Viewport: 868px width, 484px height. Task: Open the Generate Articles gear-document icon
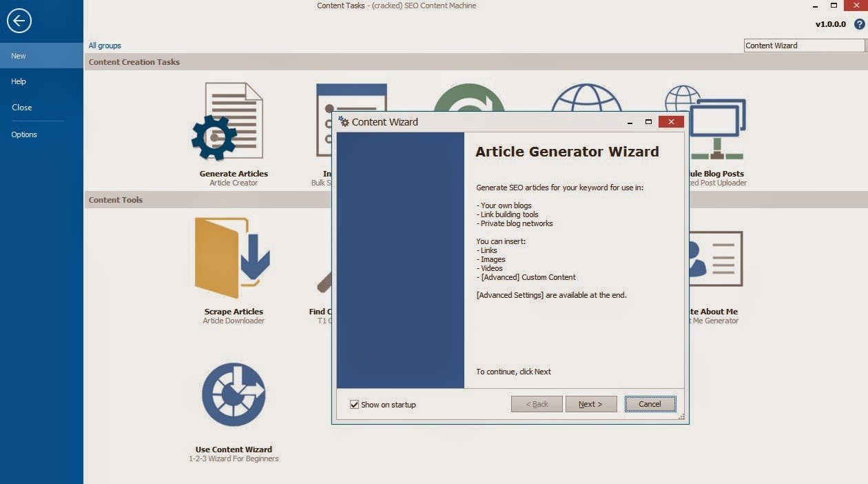tap(227, 121)
